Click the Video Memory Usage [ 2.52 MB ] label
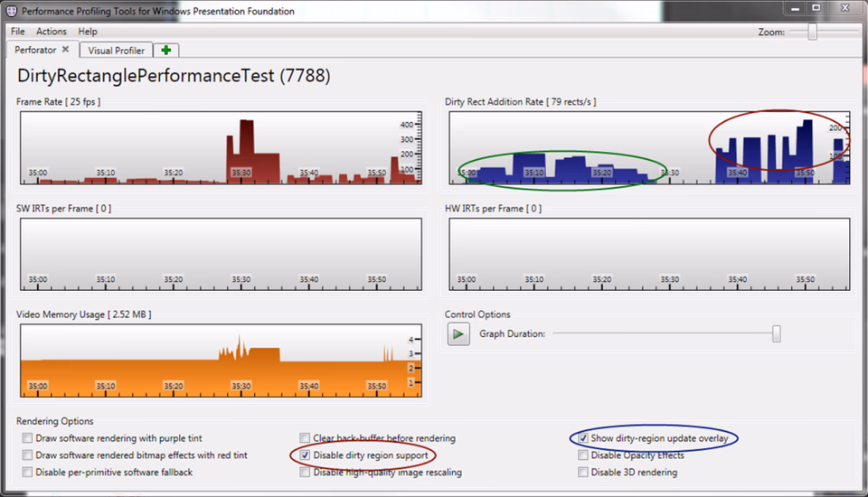868x497 pixels. point(83,314)
